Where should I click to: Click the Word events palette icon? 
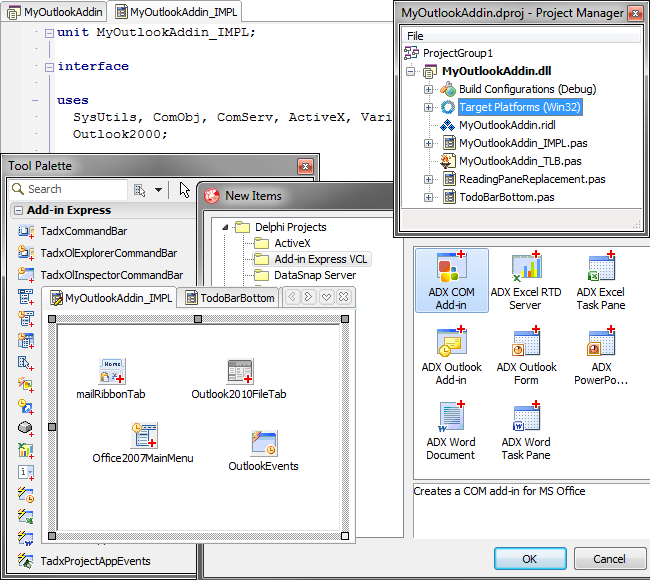[x=26, y=538]
